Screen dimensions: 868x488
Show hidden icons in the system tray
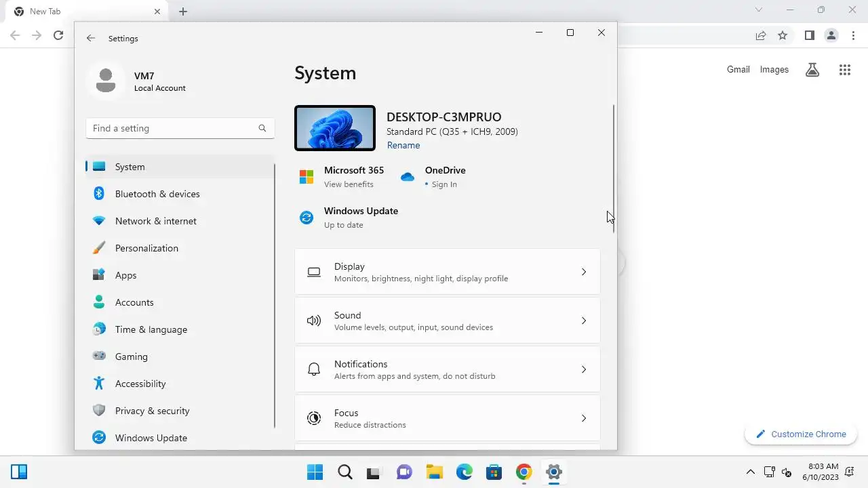pos(751,472)
